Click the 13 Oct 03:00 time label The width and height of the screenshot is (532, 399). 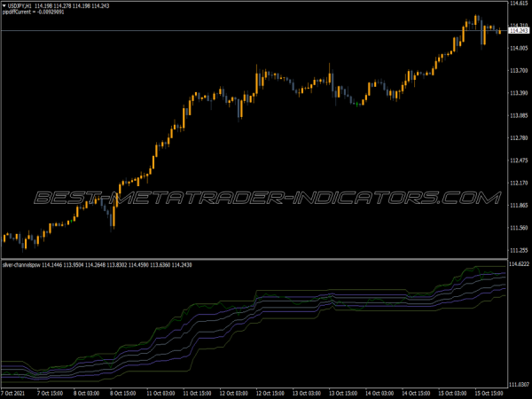(307, 394)
